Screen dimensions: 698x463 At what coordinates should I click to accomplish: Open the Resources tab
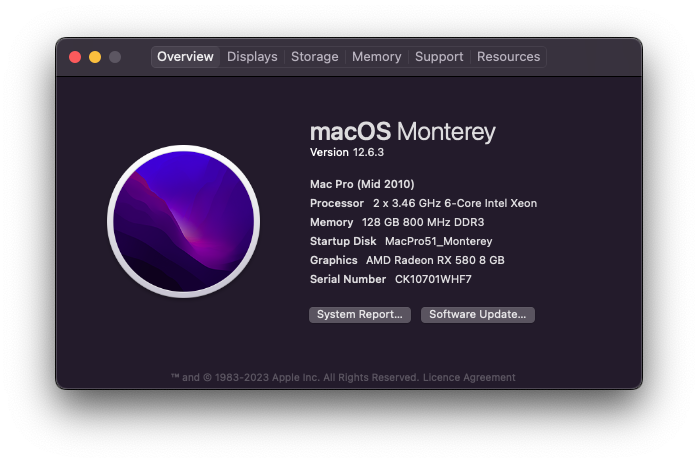pyautogui.click(x=508, y=57)
